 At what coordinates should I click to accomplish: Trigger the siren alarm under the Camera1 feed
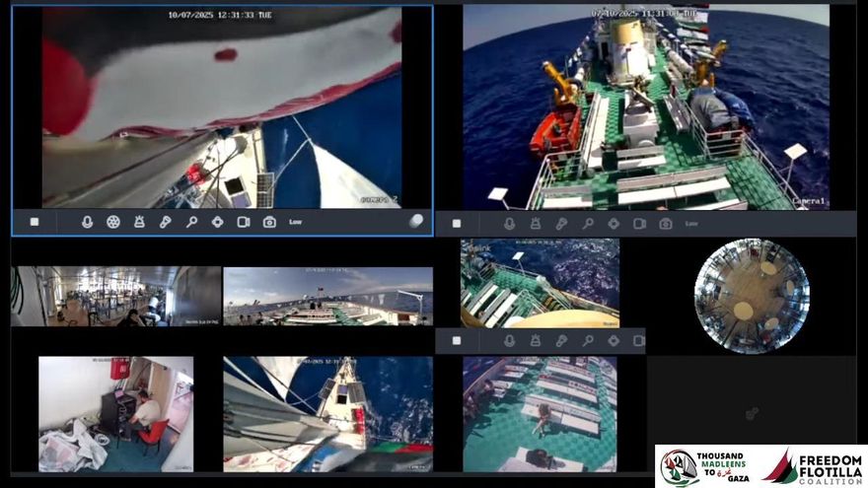(x=536, y=224)
